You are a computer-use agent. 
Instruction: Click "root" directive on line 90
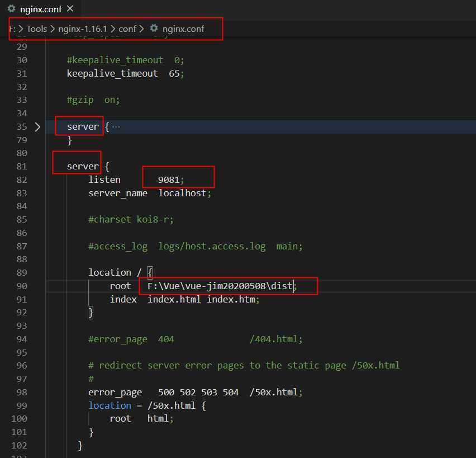[120, 286]
